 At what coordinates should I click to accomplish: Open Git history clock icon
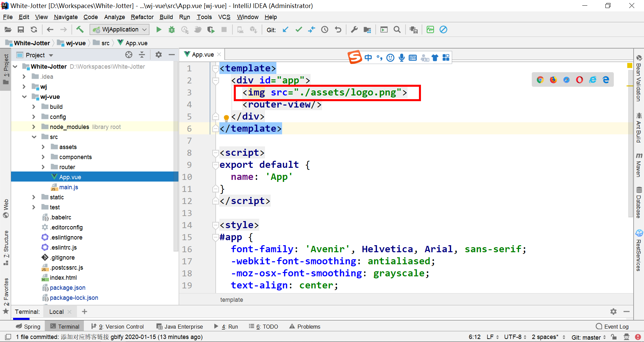(325, 30)
